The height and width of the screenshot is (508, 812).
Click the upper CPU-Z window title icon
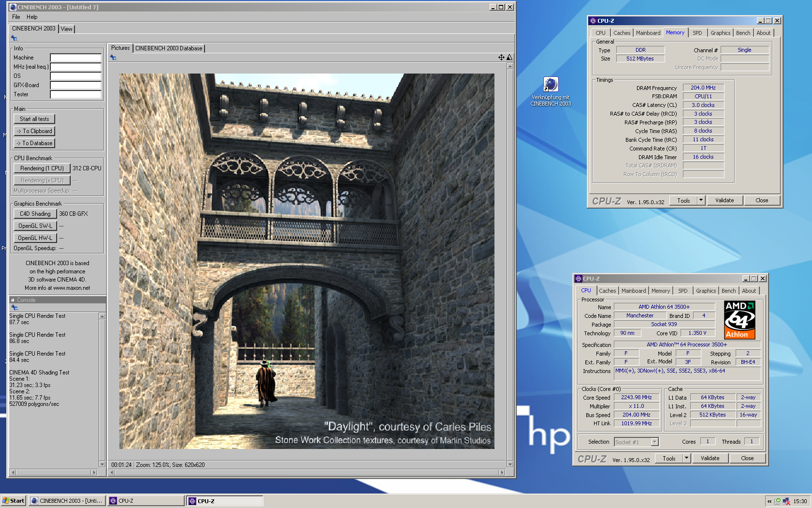593,21
